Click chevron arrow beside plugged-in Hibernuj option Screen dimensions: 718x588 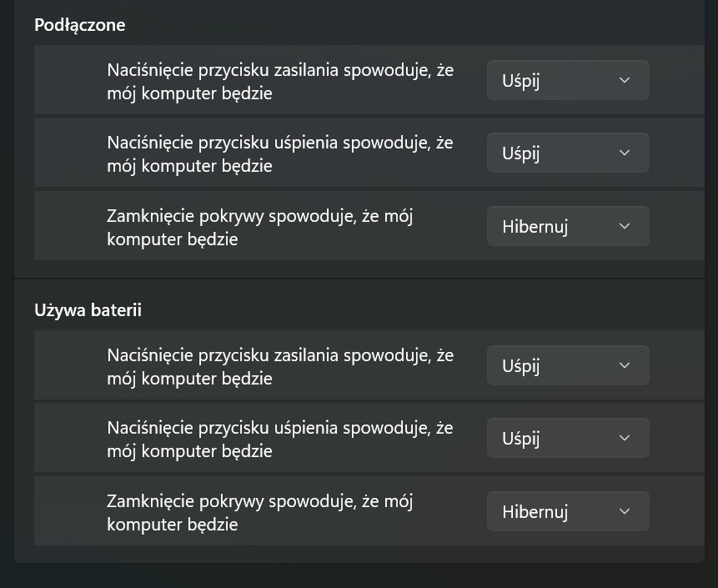pos(625,226)
